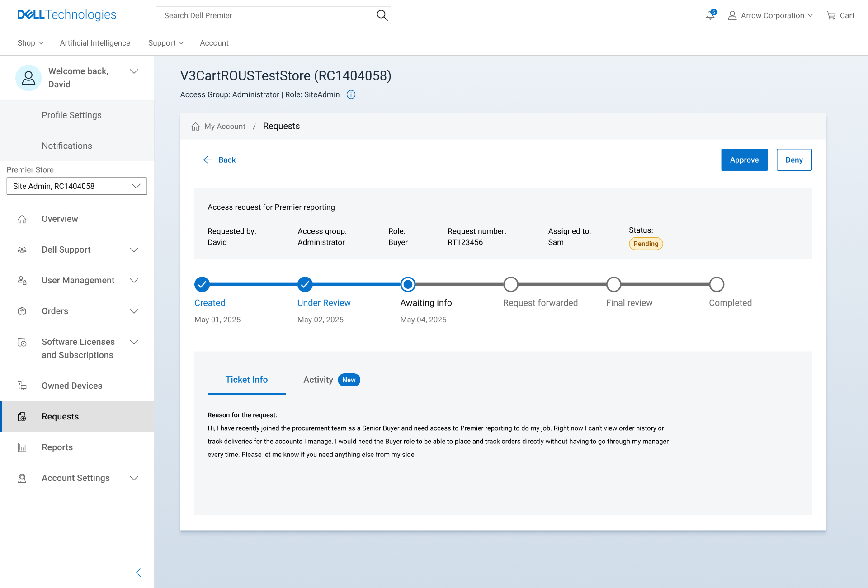
Task: Click the Requests sidebar icon
Action: [22, 417]
